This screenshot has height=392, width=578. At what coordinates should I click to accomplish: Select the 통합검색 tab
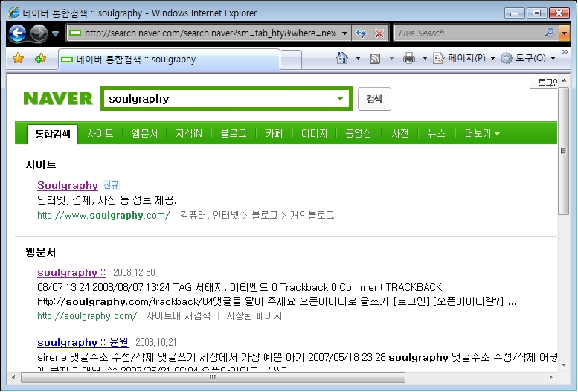coord(53,133)
